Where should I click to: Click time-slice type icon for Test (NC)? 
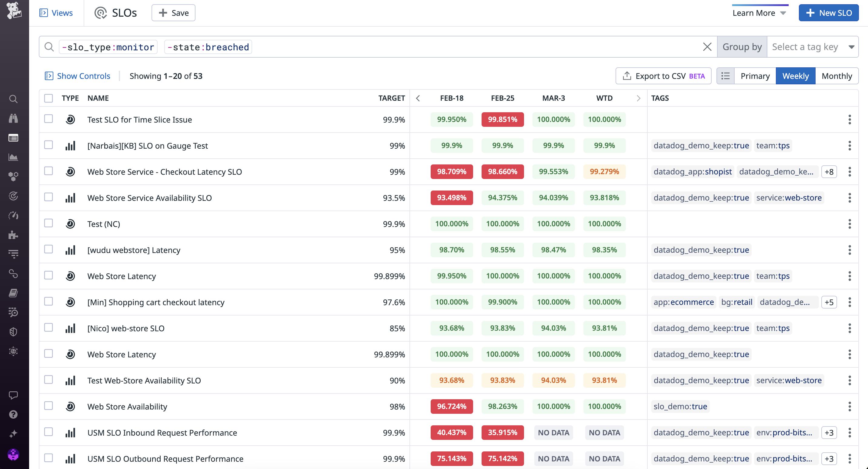(x=70, y=224)
